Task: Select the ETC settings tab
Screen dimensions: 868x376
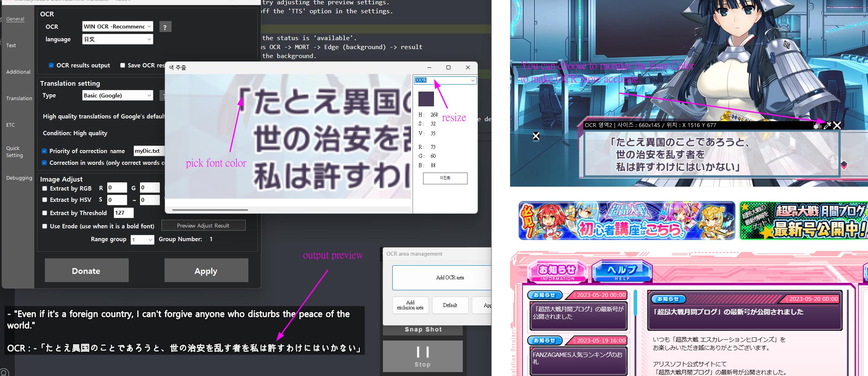Action: coord(11,125)
